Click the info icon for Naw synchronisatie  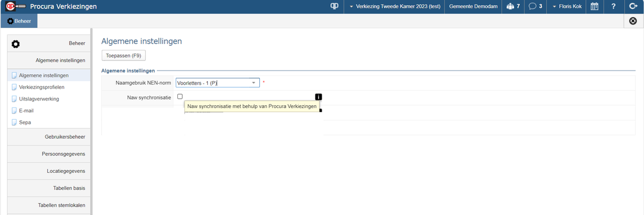click(x=318, y=97)
